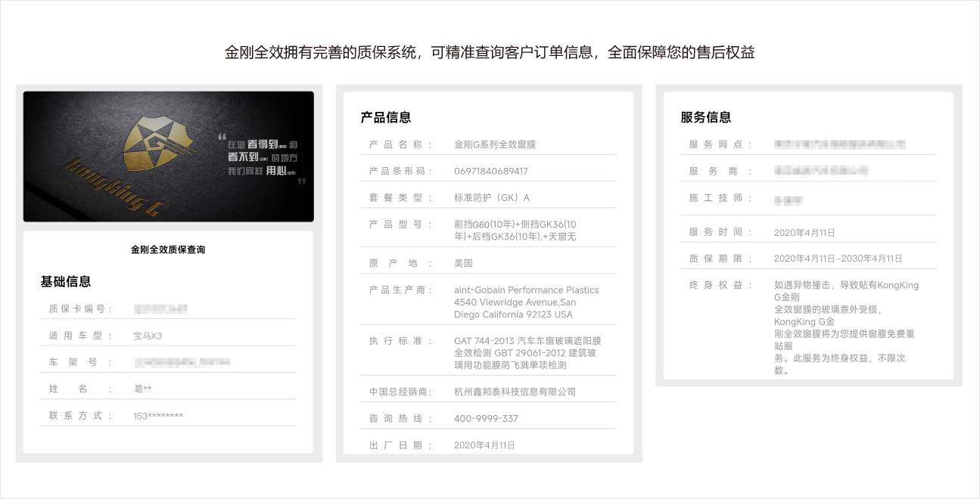Click the 宝马X3 vehicle model value
Viewport: 980px width, 499px height.
coord(148,336)
